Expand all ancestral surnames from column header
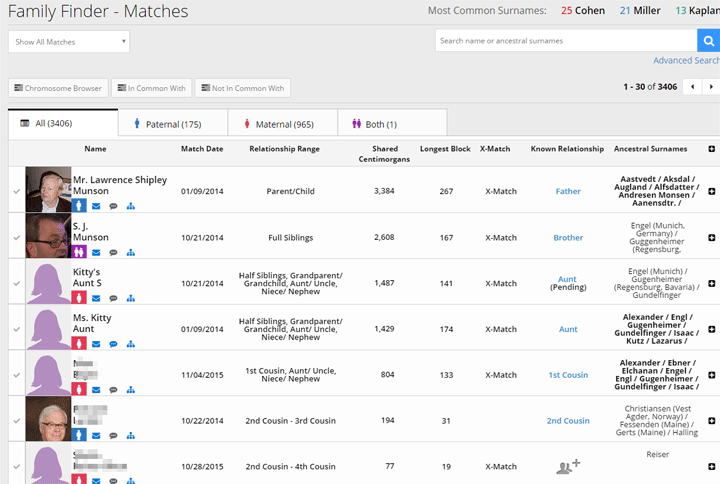The width and height of the screenshot is (720, 484). tap(711, 149)
